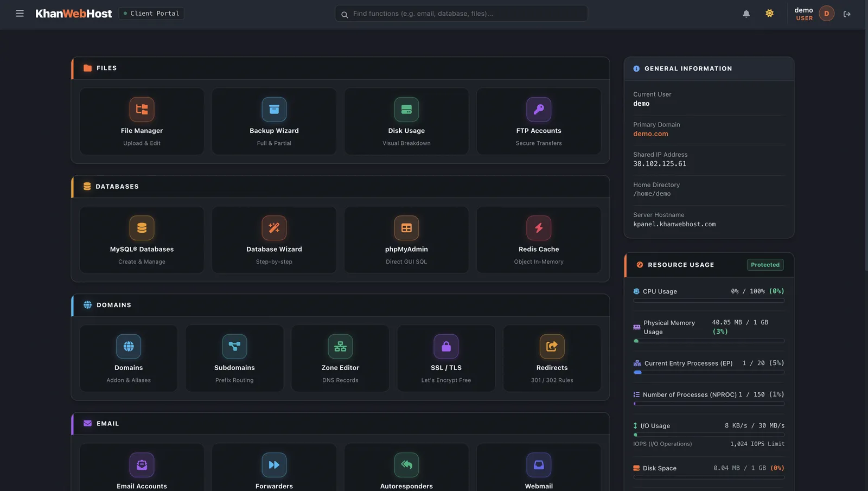Click the 1,024 IOPS Limit value
The height and width of the screenshot is (491, 868).
(x=757, y=444)
